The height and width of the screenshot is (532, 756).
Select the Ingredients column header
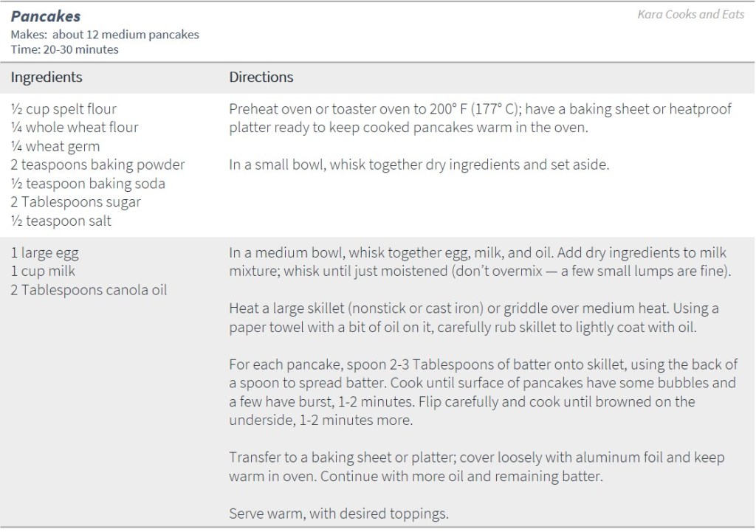click(x=47, y=77)
